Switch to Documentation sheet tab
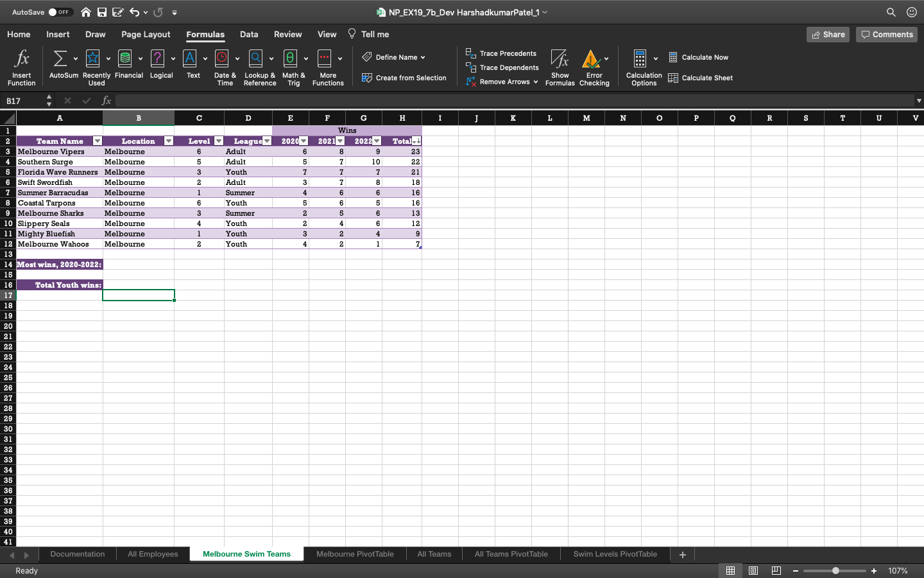 tap(78, 554)
